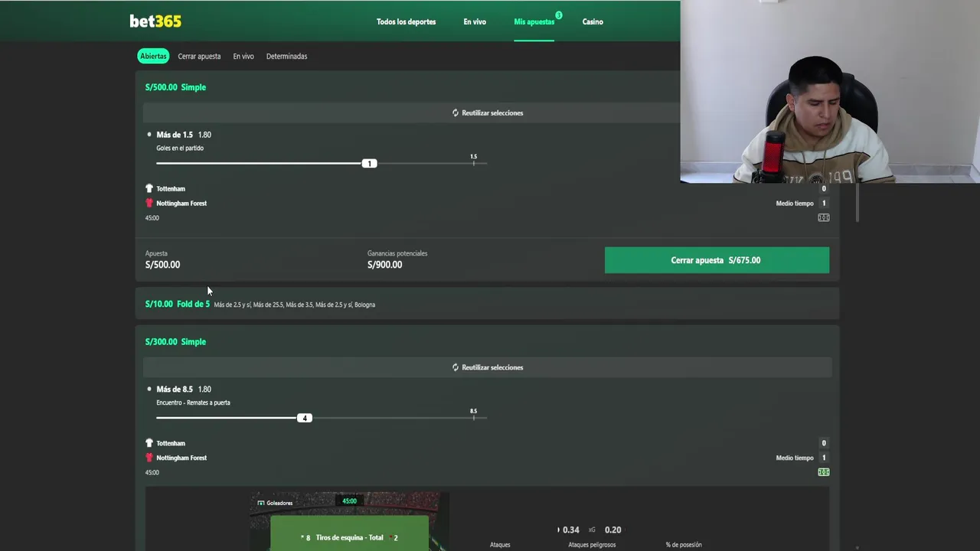Collapse the S/500.00 Simple bet header
Viewport: 980px width, 551px height.
[x=175, y=87]
